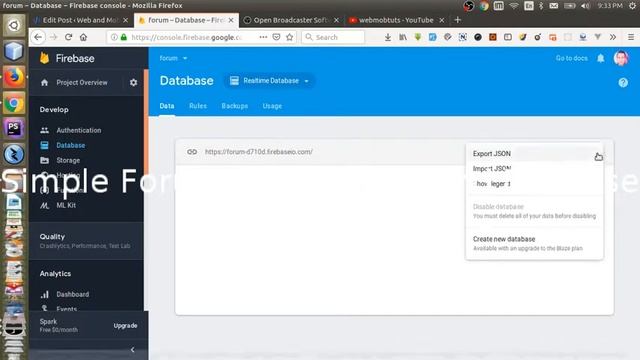Switch to the Backups tab
Screen dimensions: 640x360
[235, 106]
